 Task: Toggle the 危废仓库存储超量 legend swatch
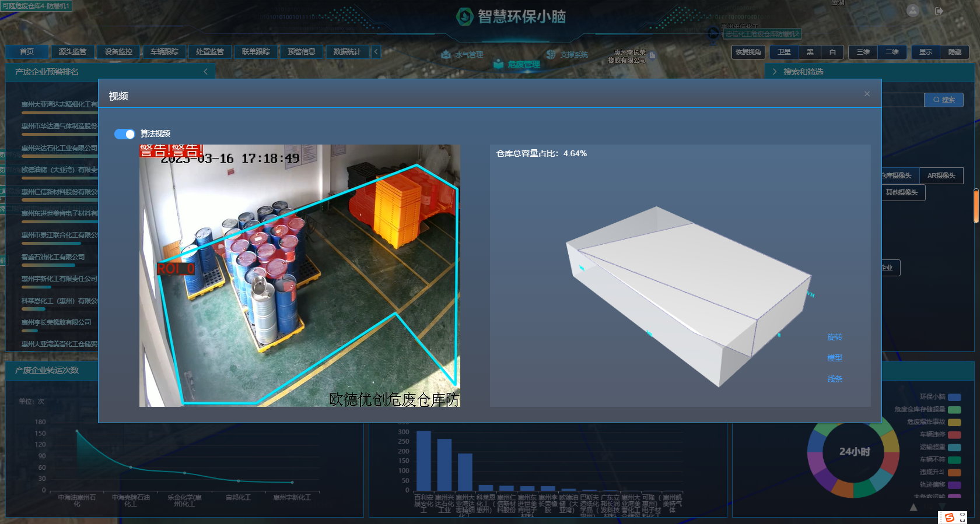(x=954, y=410)
